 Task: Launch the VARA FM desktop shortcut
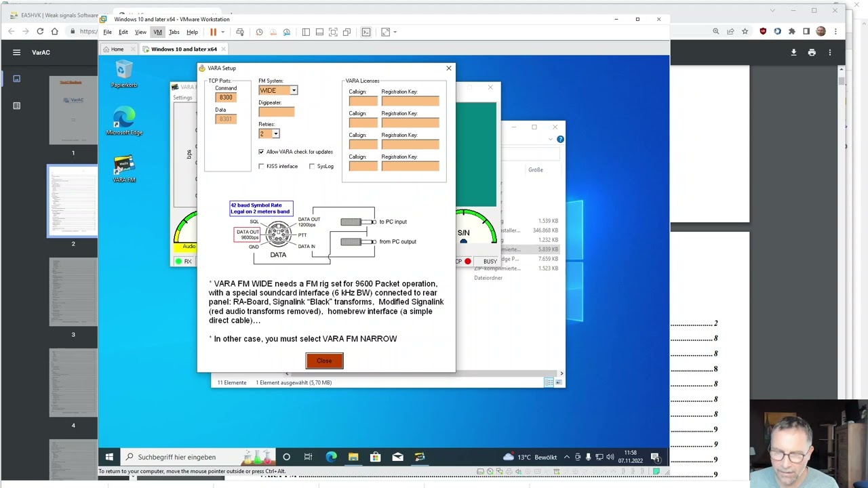pyautogui.click(x=124, y=169)
